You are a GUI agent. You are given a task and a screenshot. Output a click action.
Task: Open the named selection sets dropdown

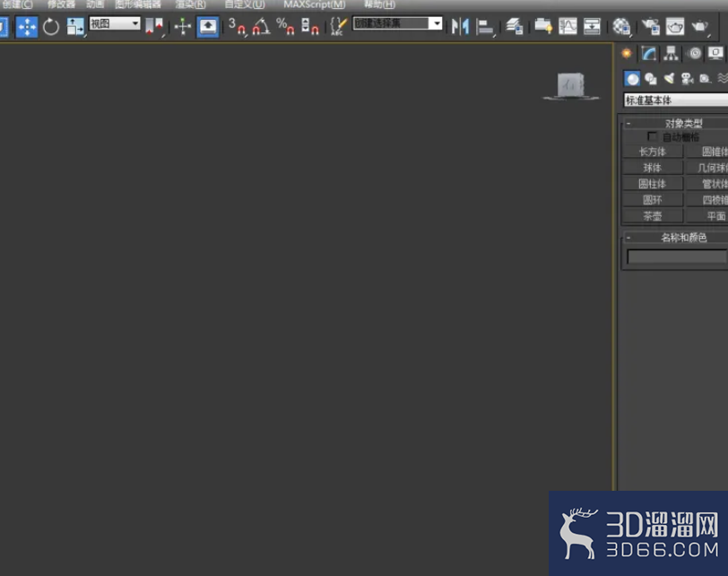397,23
